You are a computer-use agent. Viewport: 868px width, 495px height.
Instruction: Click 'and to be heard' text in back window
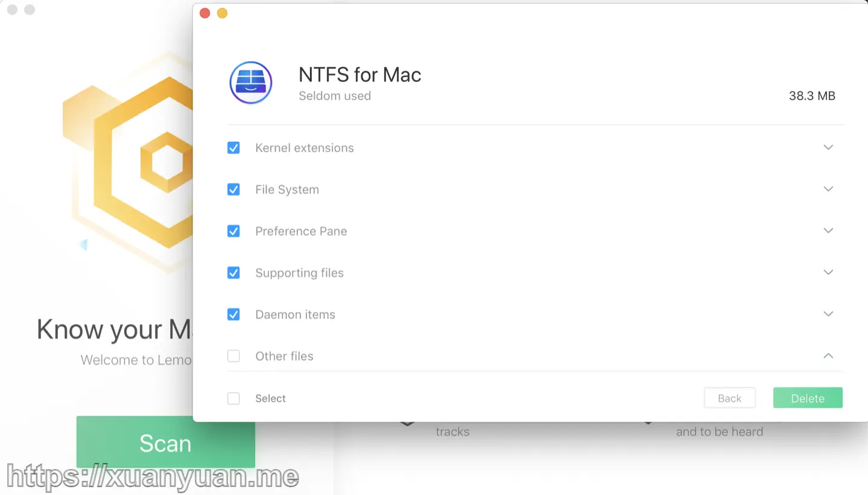coord(720,432)
